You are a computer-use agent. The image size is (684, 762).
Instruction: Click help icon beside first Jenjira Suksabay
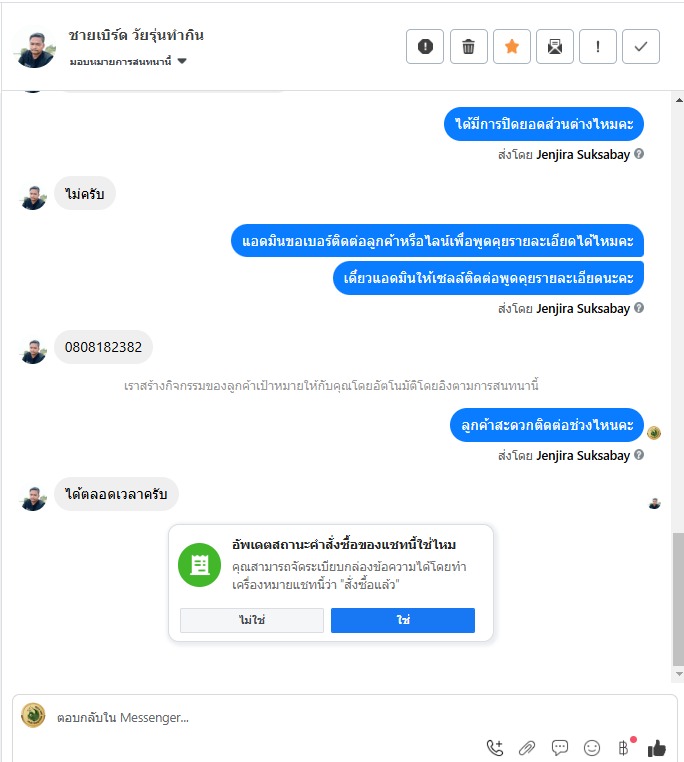tap(639, 154)
